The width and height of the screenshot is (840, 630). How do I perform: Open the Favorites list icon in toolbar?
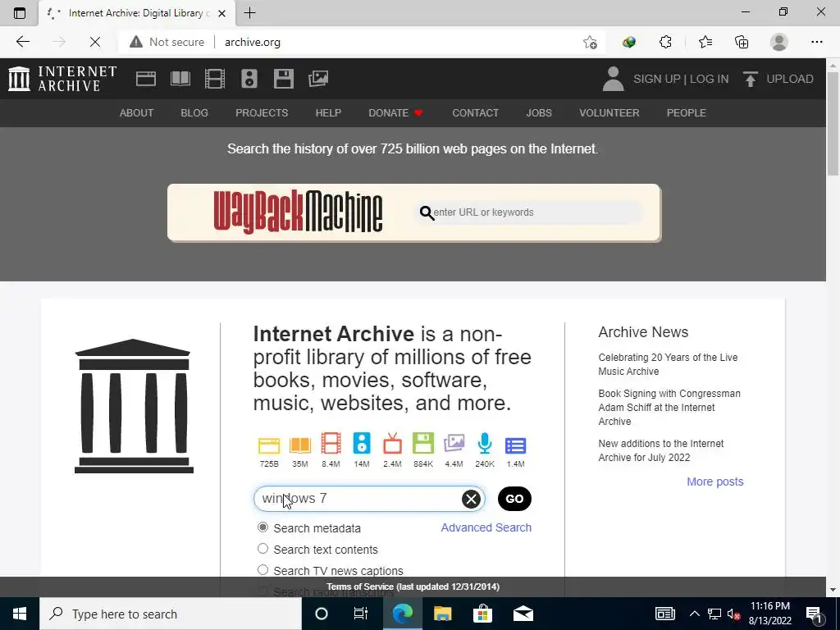[x=705, y=42]
